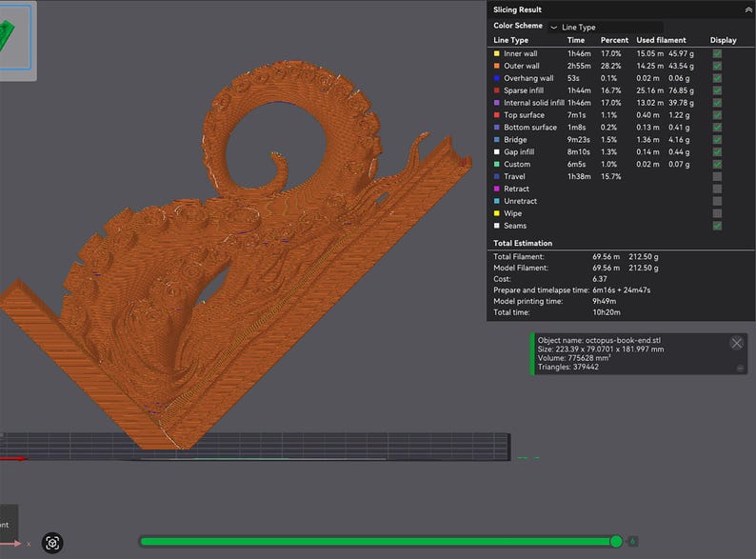
Task: Toggle Outer wall display checkbox
Action: pos(717,66)
